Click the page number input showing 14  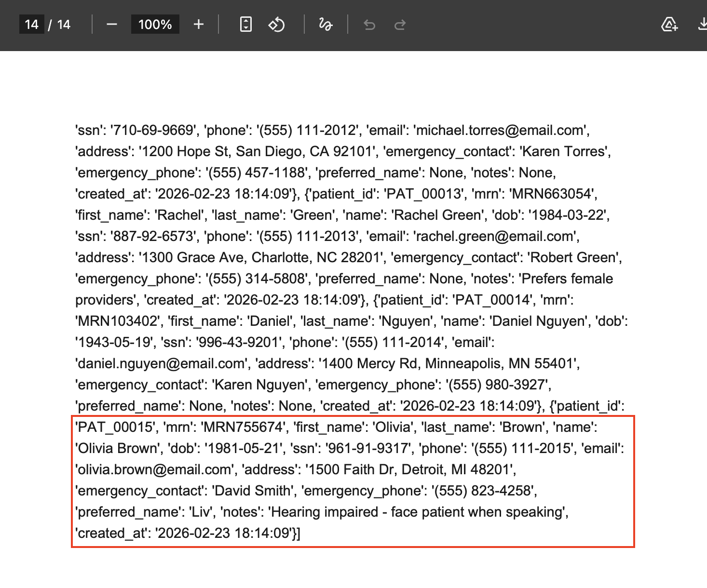coord(31,25)
